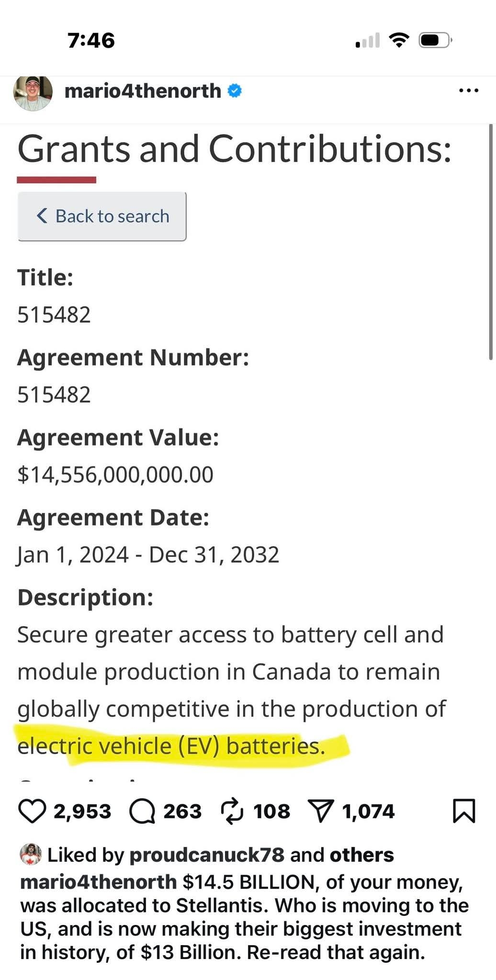Open comments via speech bubble icon
This screenshot has width=496, height=980.
tap(142, 811)
